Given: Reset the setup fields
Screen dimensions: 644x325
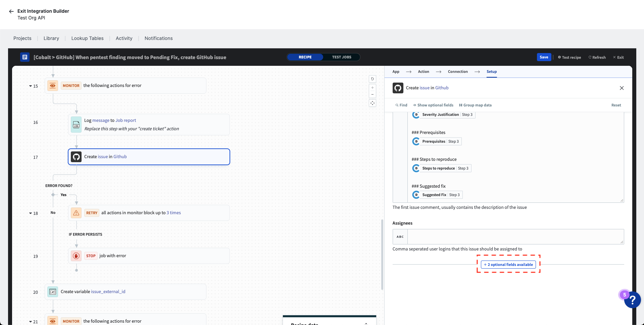Looking at the screenshot, I should pos(616,105).
